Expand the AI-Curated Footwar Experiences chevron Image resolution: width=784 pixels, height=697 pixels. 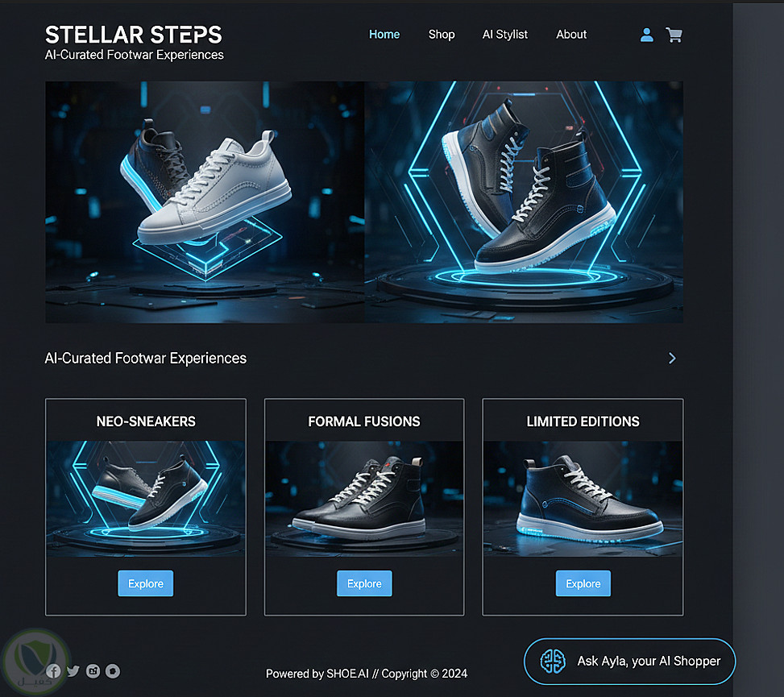672,358
